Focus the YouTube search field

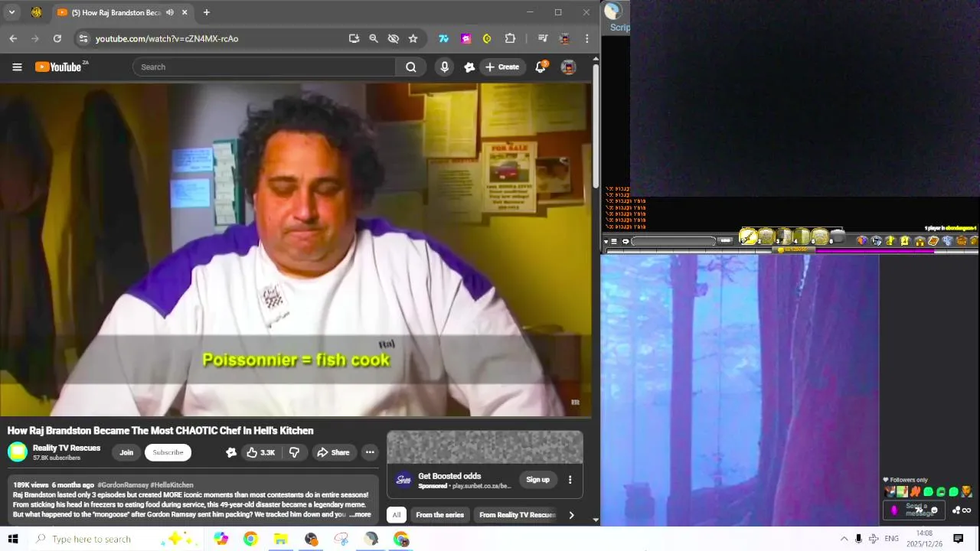(x=264, y=67)
